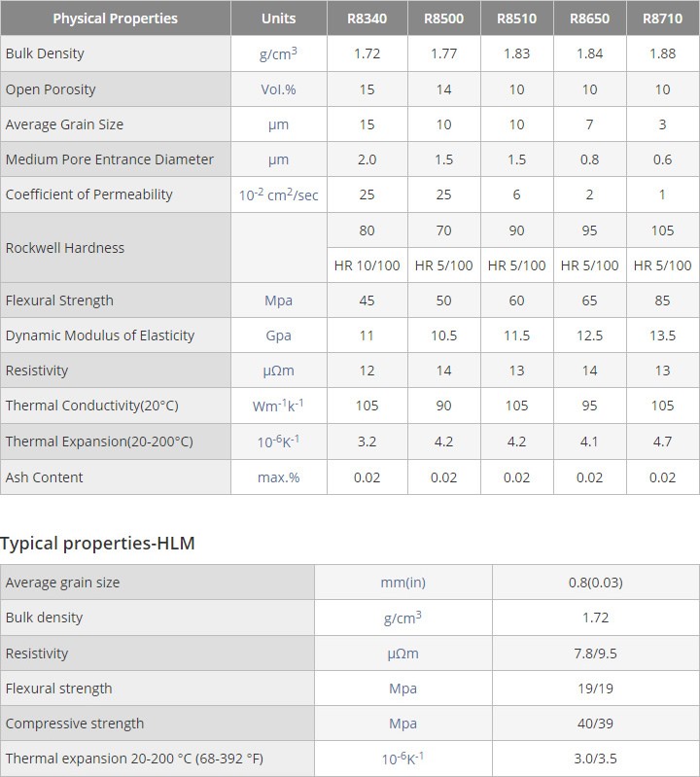Select the 7.8/9.5 resistivity value
This screenshot has height=777, width=700.
pyautogui.click(x=595, y=653)
